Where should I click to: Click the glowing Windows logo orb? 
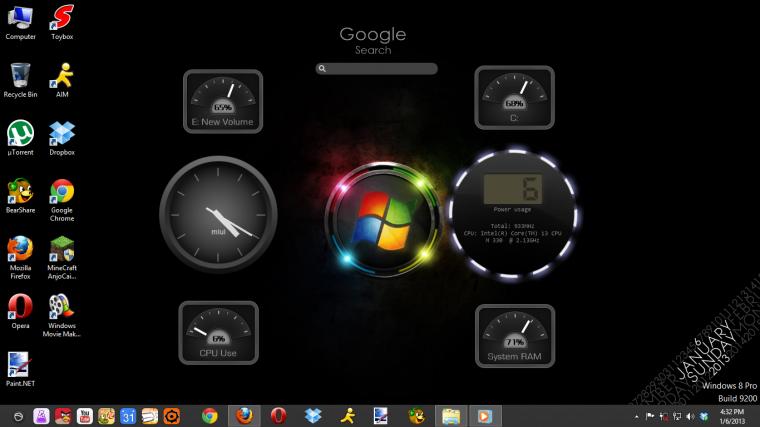[383, 221]
